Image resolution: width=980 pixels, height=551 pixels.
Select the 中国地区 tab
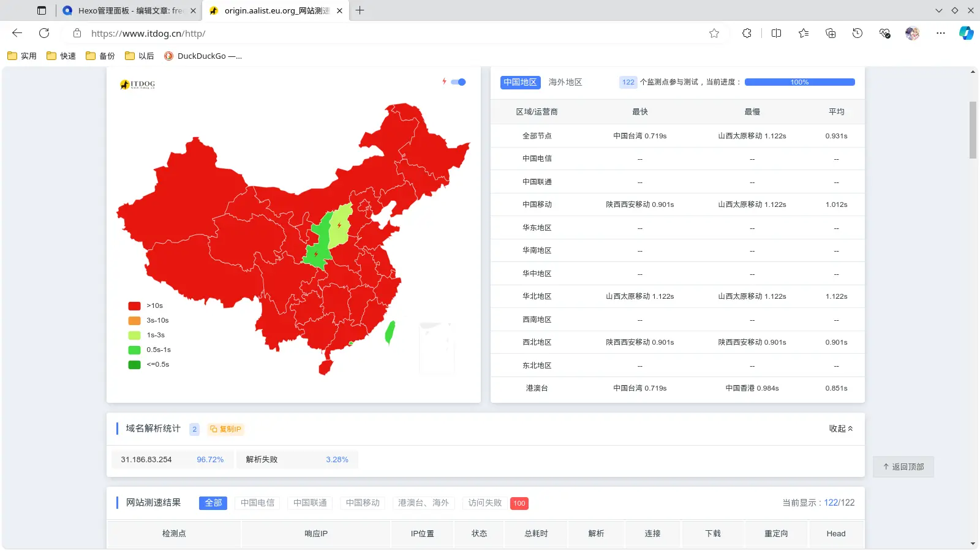point(520,82)
